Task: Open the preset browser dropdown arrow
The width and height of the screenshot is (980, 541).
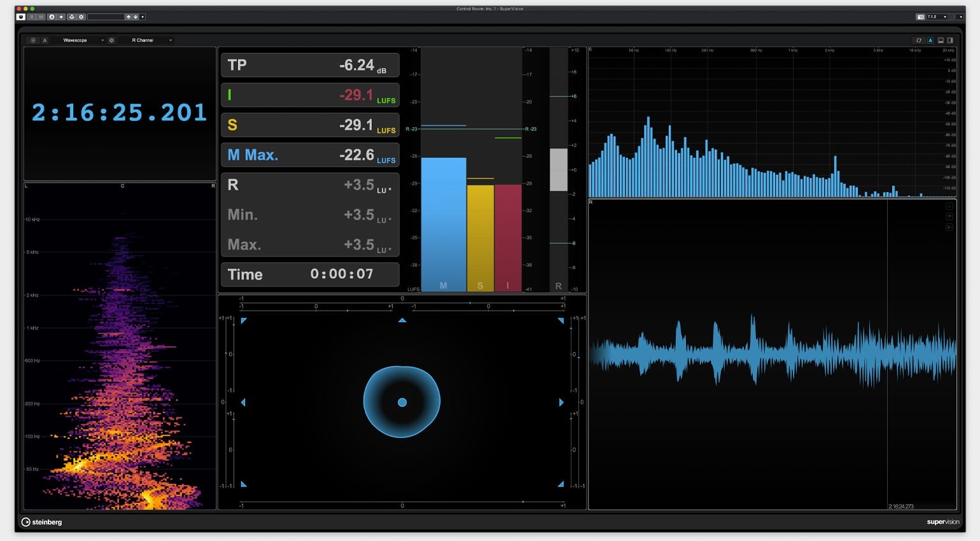Action: click(x=143, y=17)
